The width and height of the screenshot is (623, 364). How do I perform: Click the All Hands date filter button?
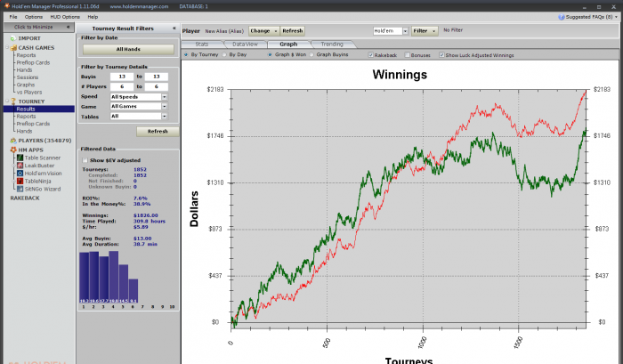128,49
